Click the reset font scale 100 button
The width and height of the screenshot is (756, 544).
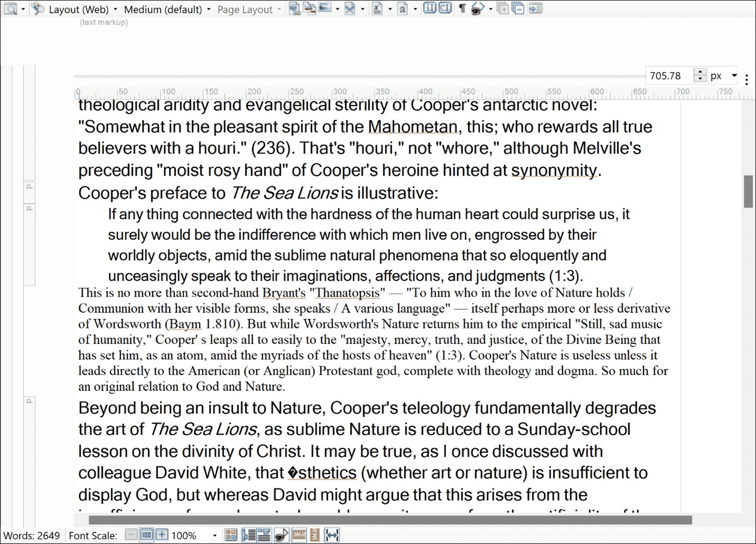point(147,535)
